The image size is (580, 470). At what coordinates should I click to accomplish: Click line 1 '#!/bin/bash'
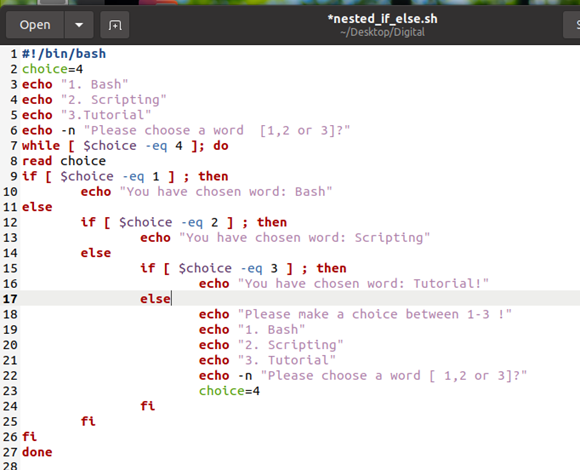pyautogui.click(x=64, y=54)
